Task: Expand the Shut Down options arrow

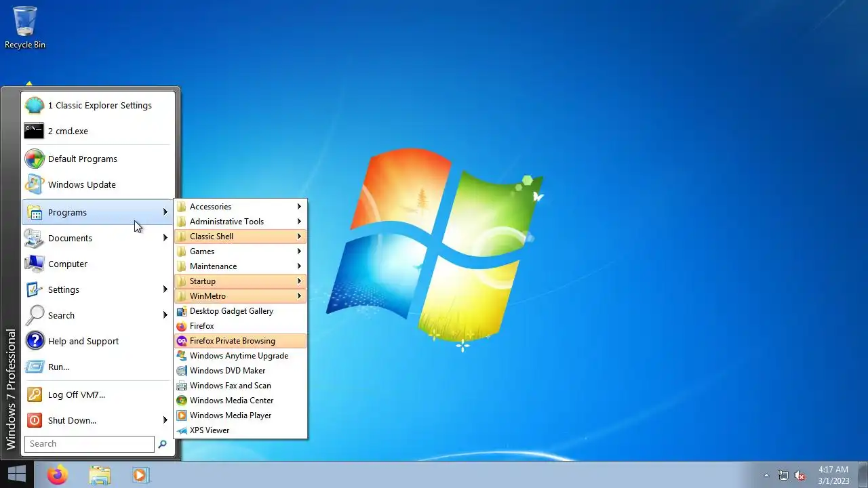Action: click(165, 420)
